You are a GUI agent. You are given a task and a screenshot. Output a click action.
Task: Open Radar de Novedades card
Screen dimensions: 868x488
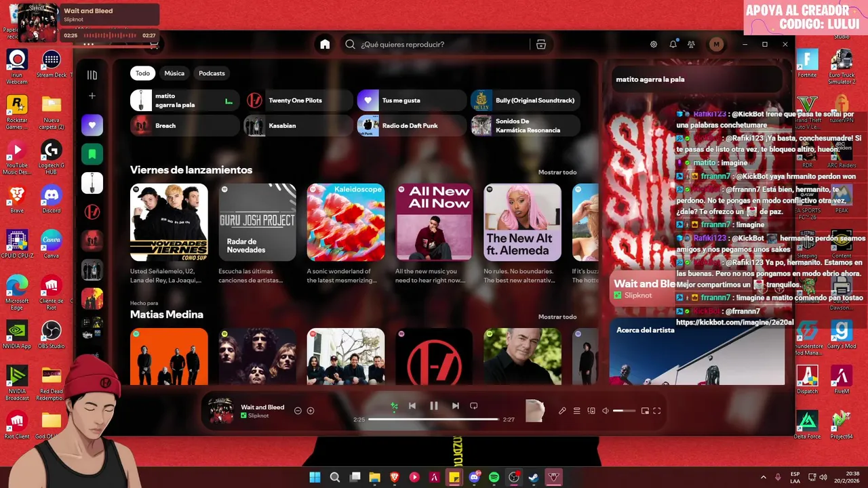coord(257,222)
